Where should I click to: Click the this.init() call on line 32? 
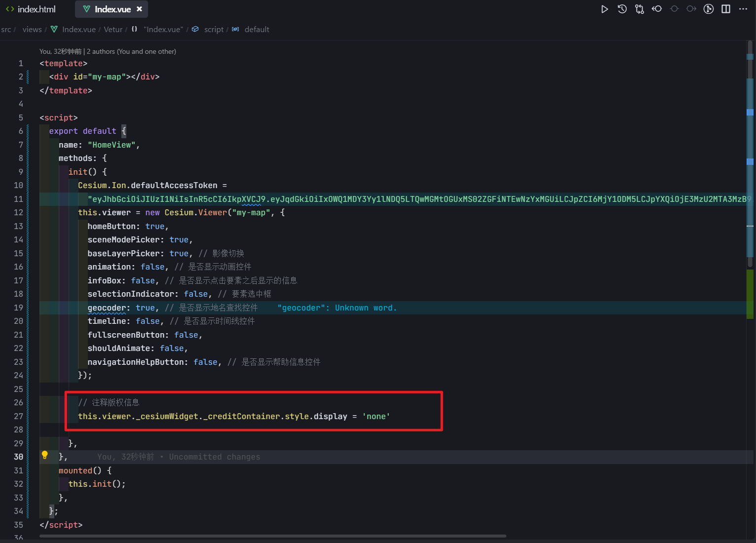97,484
